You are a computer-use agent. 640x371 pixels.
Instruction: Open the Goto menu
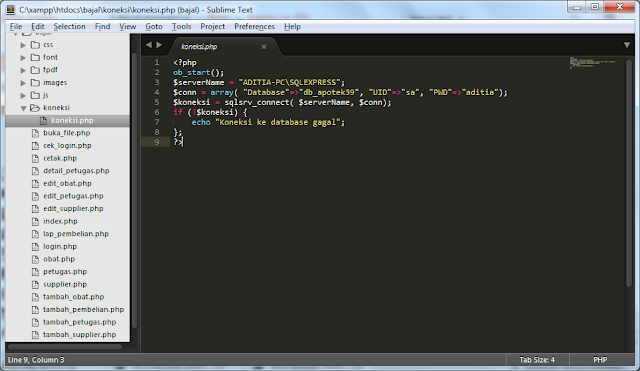[154, 27]
